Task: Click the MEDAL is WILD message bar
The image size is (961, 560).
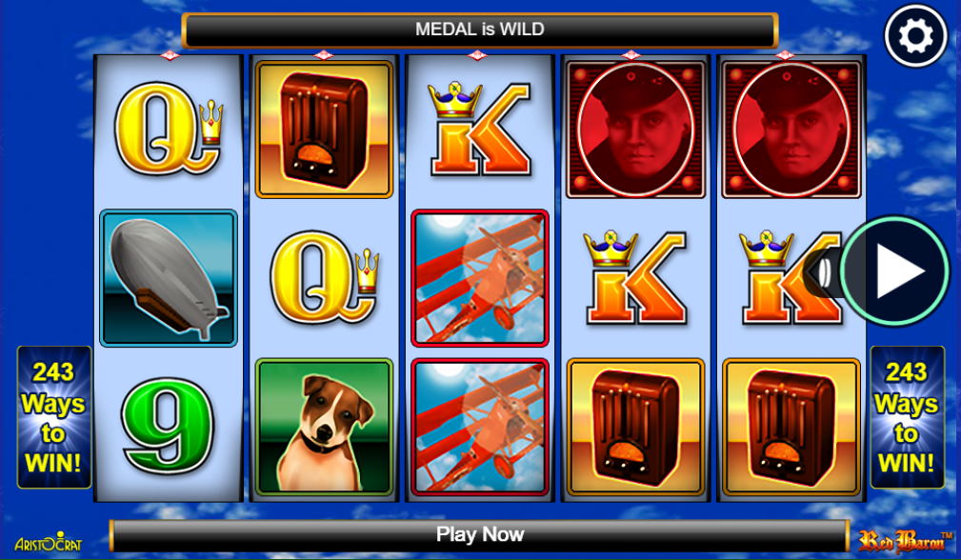Action: [x=480, y=30]
